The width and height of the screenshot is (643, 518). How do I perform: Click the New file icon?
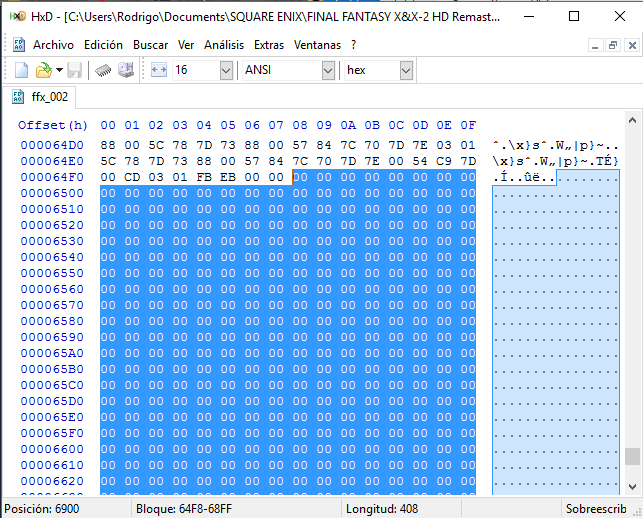tap(21, 70)
